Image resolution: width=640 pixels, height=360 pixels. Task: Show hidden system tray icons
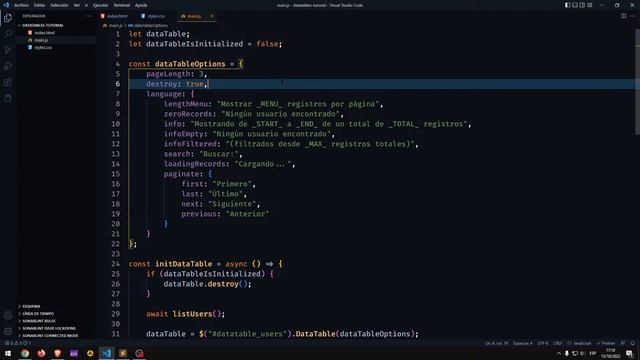point(559,353)
